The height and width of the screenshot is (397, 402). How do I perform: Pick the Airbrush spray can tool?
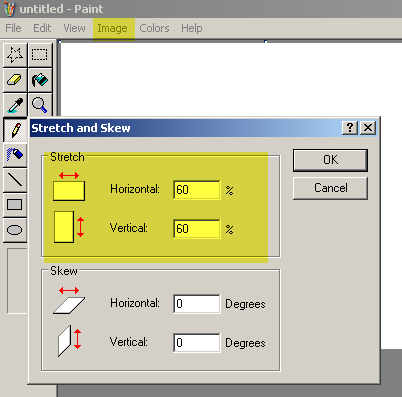(x=15, y=155)
